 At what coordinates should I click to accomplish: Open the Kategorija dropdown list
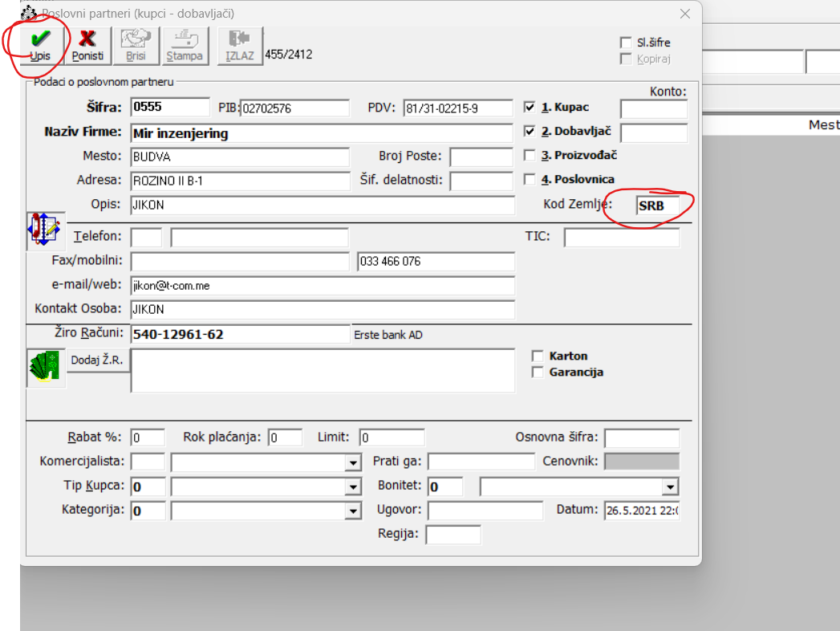[352, 511]
